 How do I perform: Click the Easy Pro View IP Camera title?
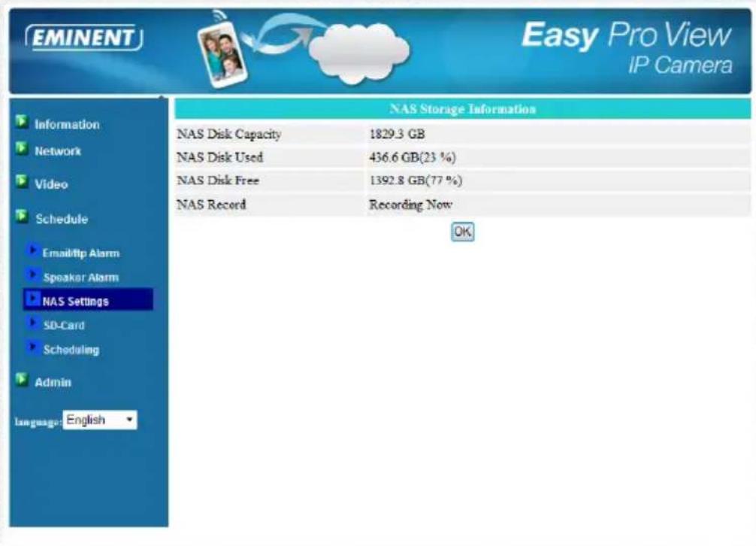[627, 48]
